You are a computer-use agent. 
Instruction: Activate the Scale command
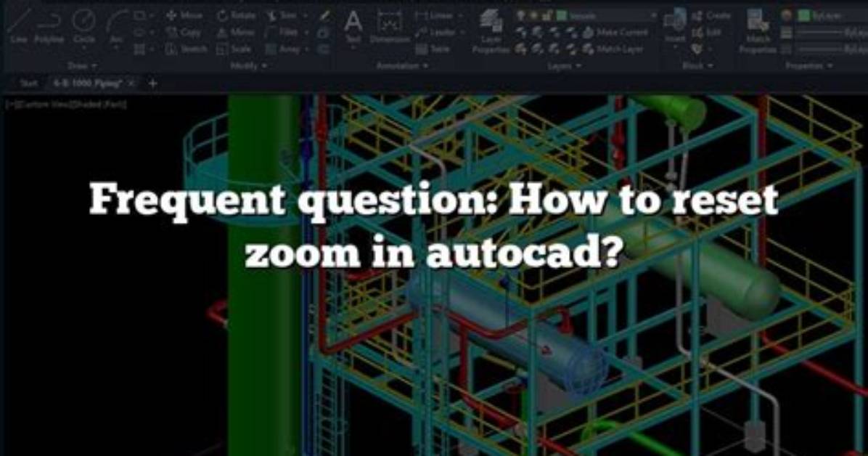coord(233,49)
